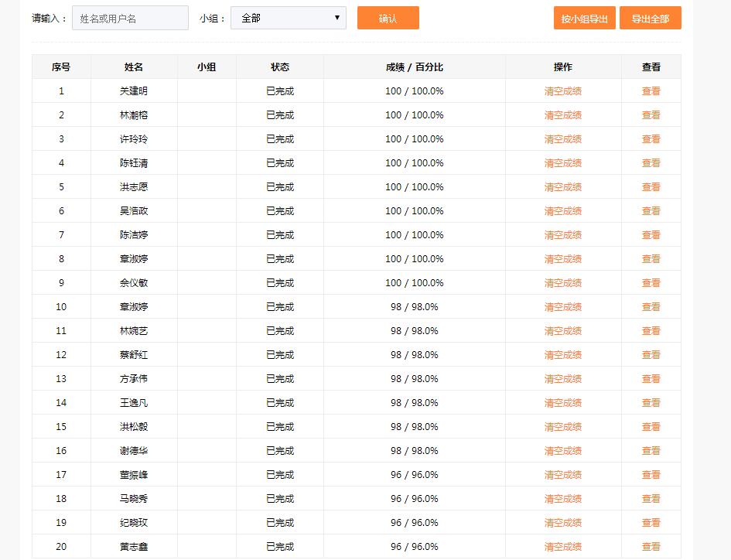Click the 姓名或用户名 search input field
731x560 pixels.
(x=130, y=18)
